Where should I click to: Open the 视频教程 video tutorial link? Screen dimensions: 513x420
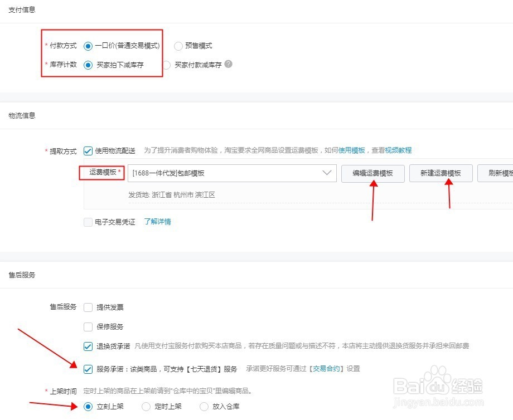coord(398,150)
